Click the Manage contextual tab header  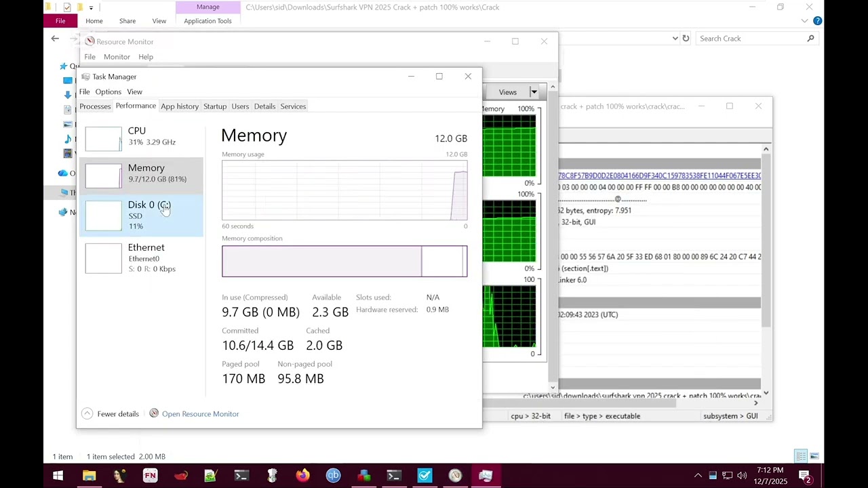click(208, 7)
